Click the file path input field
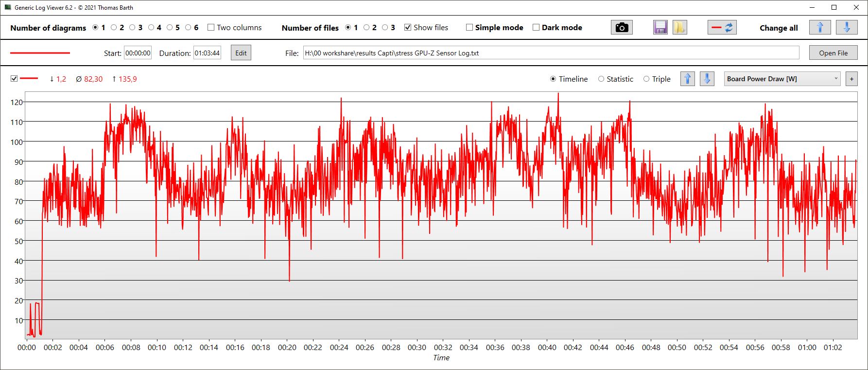The width and height of the screenshot is (868, 370). (551, 53)
